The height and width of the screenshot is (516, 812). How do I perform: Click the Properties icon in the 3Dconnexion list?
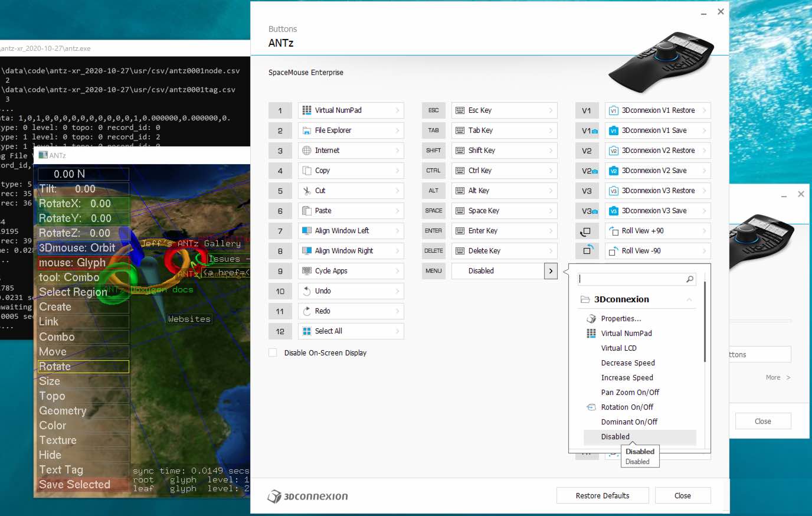point(591,319)
